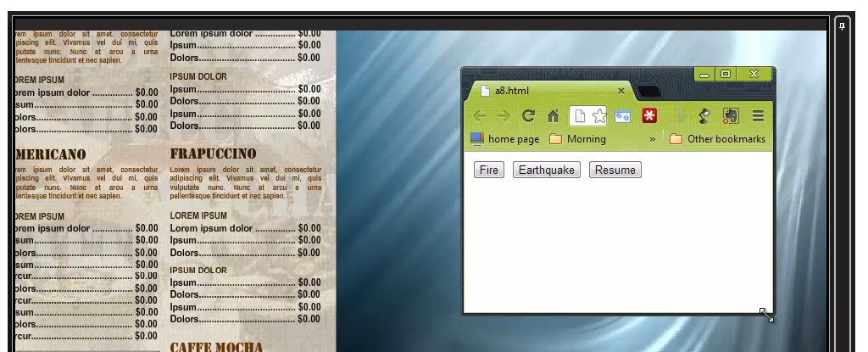Open the Other bookmarks folder

pyautogui.click(x=717, y=139)
